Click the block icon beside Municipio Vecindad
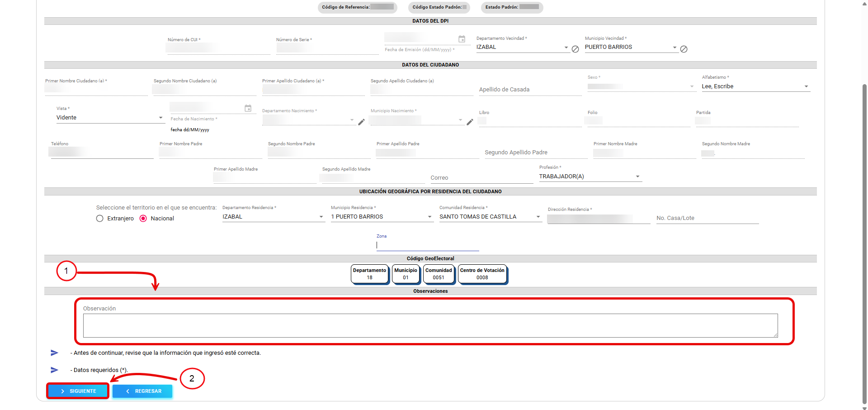The width and height of the screenshot is (868, 410). point(684,49)
